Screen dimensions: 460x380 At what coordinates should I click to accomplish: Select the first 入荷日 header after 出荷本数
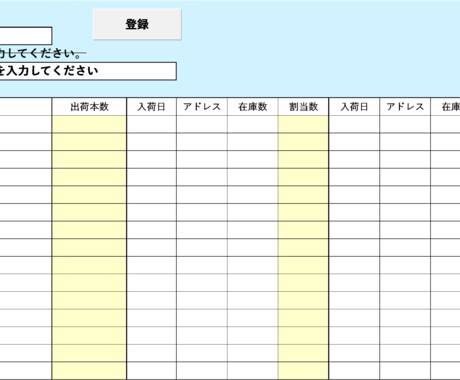click(151, 107)
